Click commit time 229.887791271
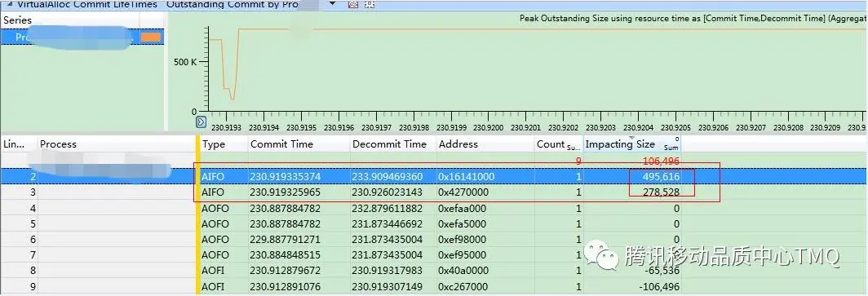This screenshot has width=868, height=296. [x=285, y=240]
